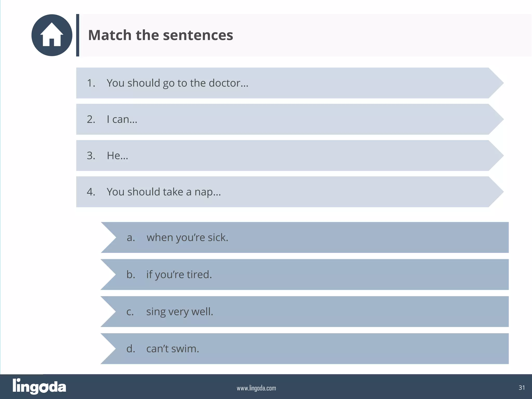Select sentence 4 about taking a nap
Screen dimensions: 532x399
(290, 192)
